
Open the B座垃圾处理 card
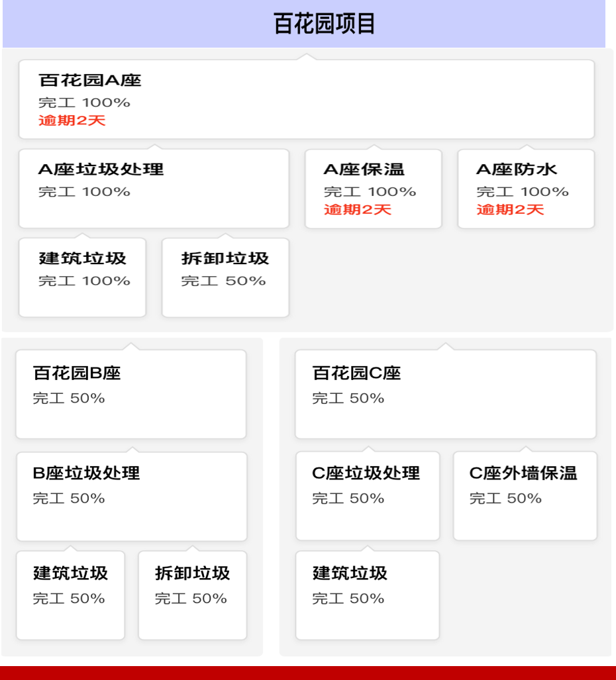pyautogui.click(x=131, y=497)
